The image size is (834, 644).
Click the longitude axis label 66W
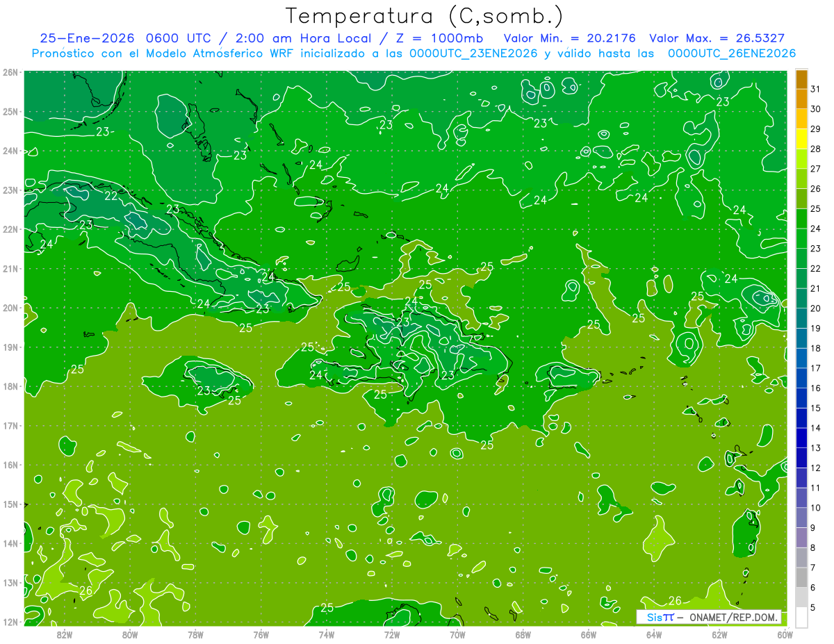pos(589,634)
